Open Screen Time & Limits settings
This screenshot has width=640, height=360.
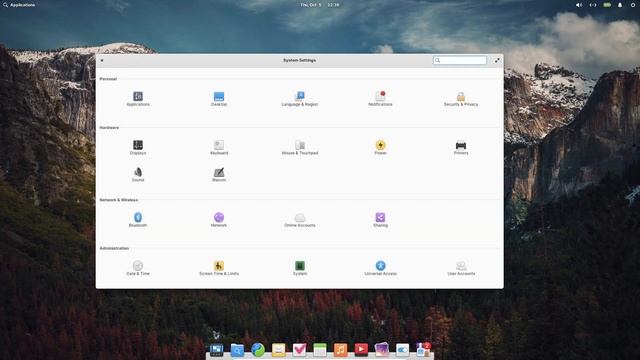tap(219, 268)
